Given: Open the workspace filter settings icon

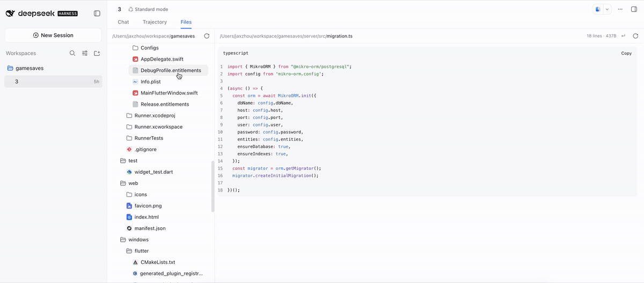Looking at the screenshot, I should coord(85,54).
